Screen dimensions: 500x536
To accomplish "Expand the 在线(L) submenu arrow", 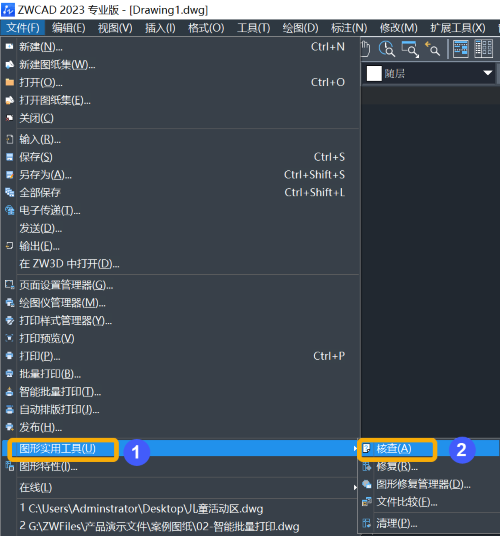I will pyautogui.click(x=355, y=487).
